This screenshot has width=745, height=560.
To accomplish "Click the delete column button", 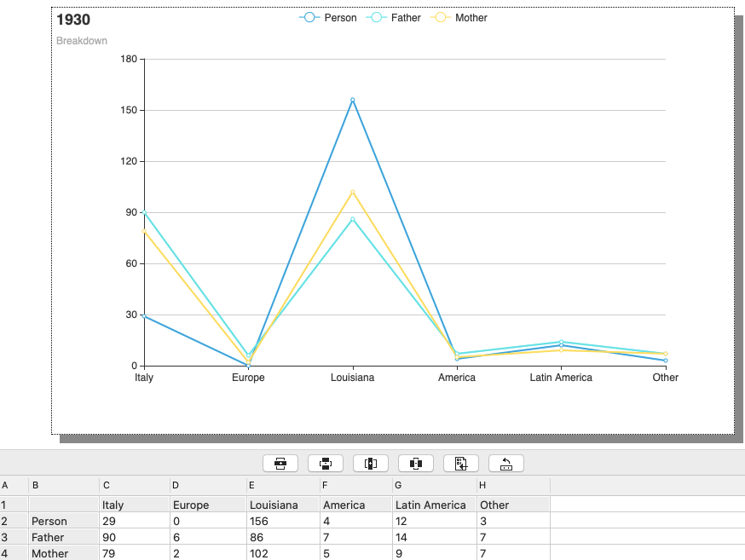I will pyautogui.click(x=415, y=464).
